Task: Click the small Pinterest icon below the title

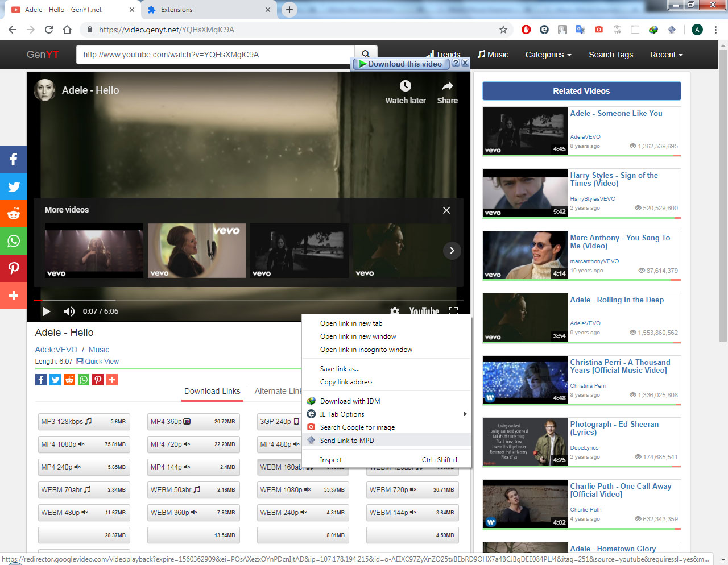Action: [x=98, y=380]
